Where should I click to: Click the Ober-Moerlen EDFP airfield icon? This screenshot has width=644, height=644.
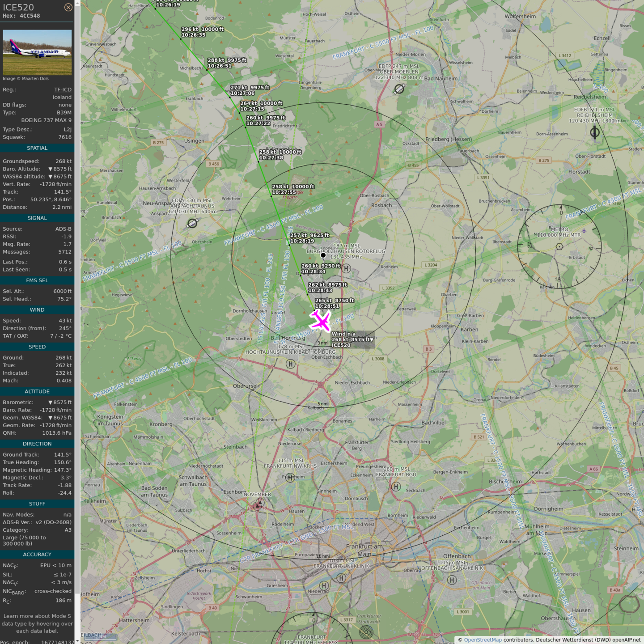click(x=399, y=89)
